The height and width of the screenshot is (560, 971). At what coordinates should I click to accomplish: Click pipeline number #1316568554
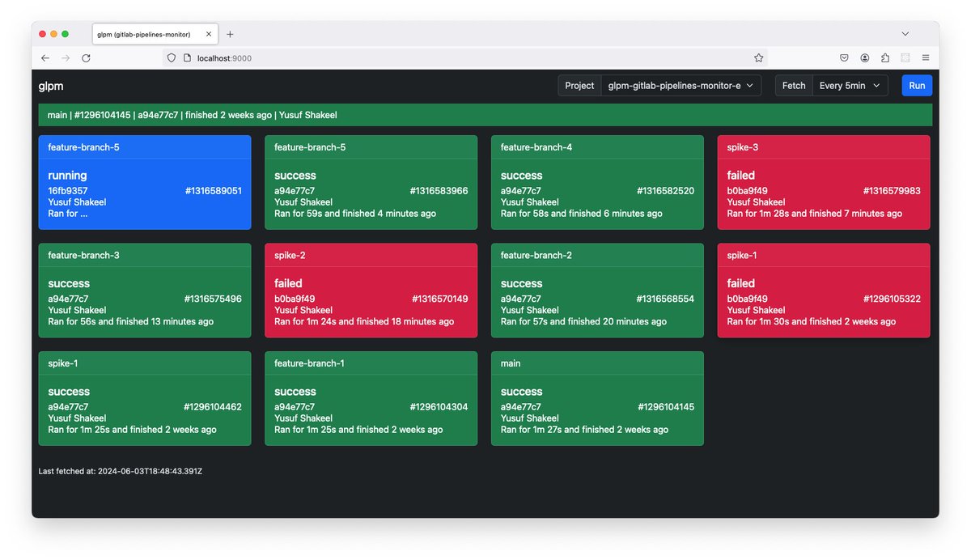666,299
